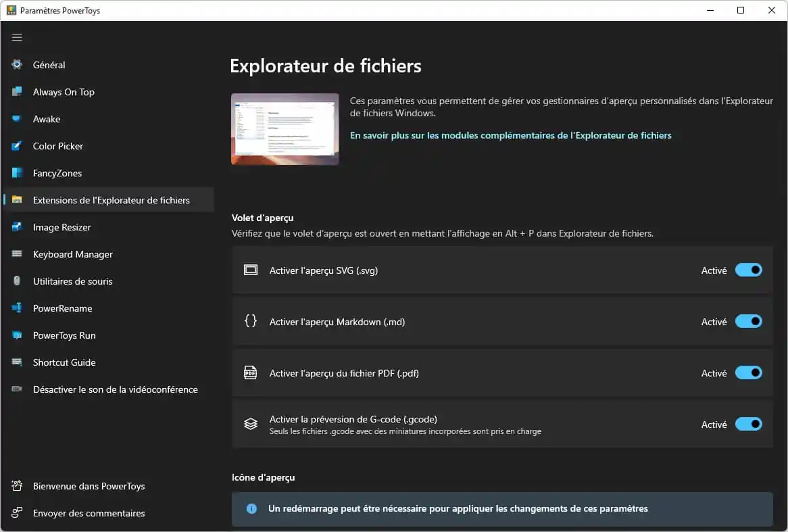Select PowerRename in the sidebar
The width and height of the screenshot is (788, 532).
pyautogui.click(x=109, y=308)
